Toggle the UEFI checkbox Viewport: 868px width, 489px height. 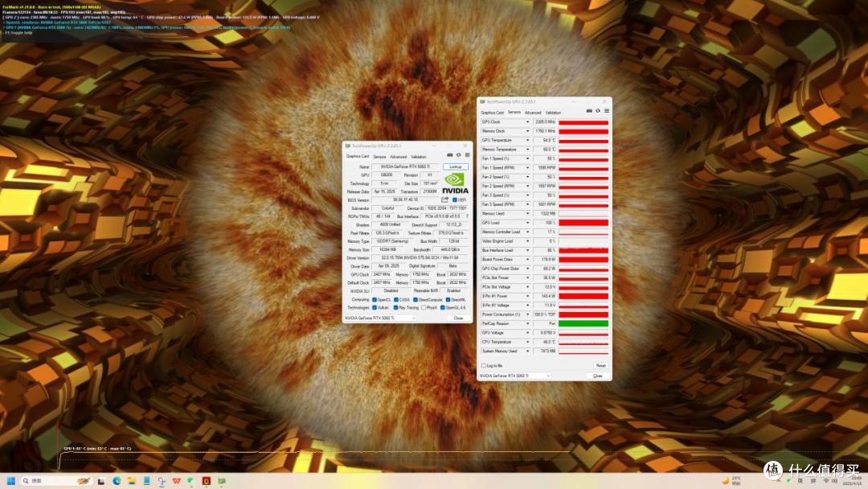[x=455, y=200]
